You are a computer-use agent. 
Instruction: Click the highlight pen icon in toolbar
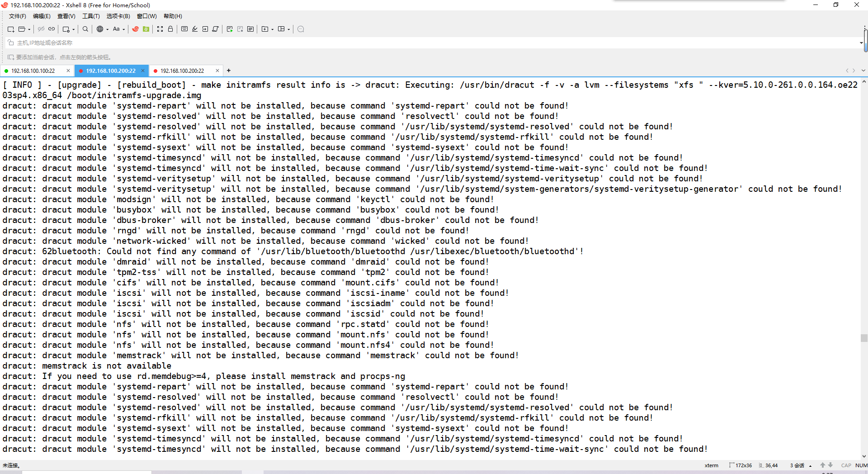pos(195,29)
